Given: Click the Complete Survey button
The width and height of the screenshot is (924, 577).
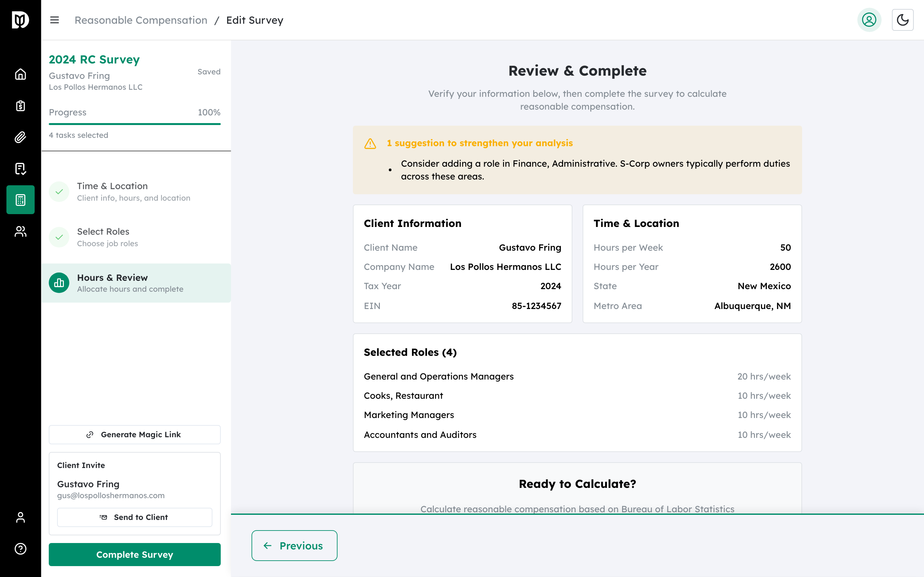Looking at the screenshot, I should 134,555.
